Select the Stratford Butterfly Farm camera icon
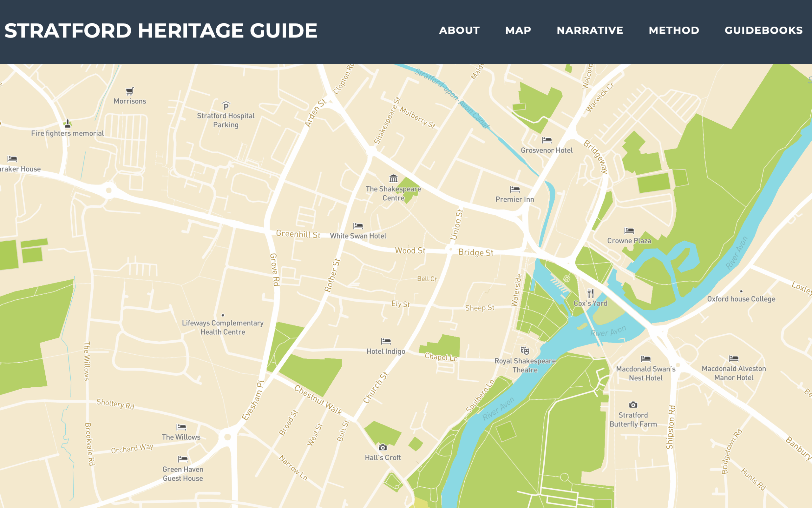812x508 pixels. pos(633,404)
